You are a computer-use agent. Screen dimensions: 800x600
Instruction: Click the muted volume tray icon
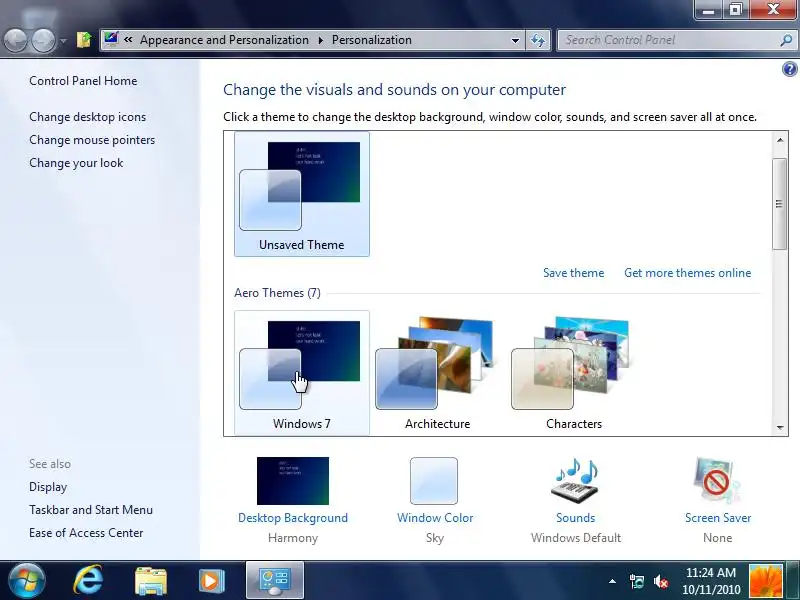[661, 581]
